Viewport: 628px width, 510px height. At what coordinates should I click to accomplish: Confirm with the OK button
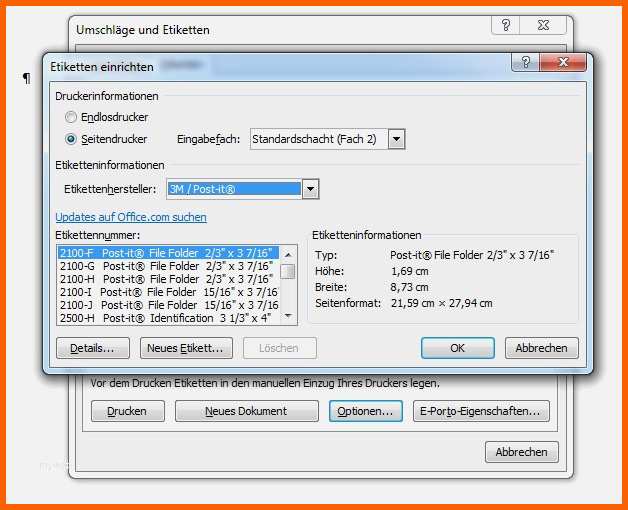coord(457,348)
